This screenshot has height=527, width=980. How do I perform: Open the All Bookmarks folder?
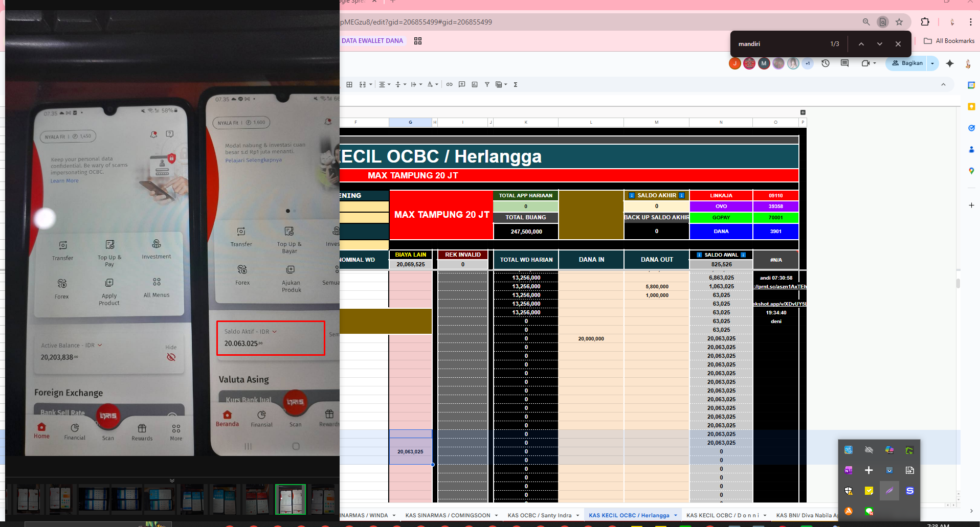pyautogui.click(x=949, y=41)
